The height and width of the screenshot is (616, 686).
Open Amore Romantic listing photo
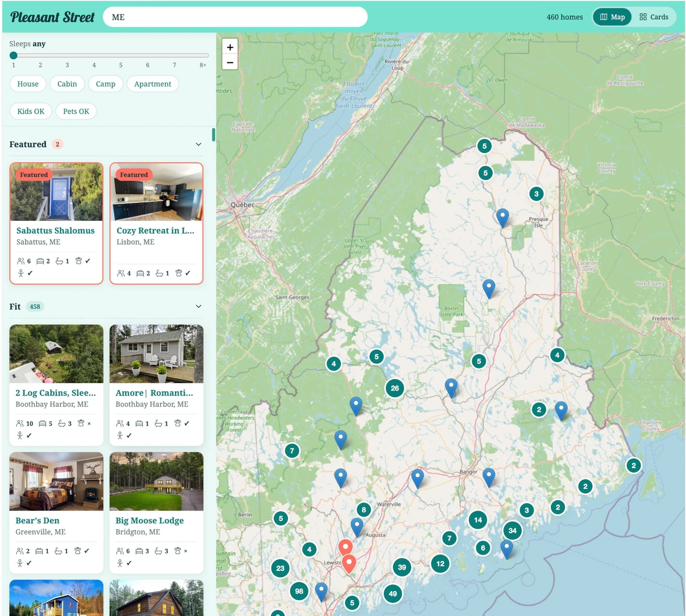pyautogui.click(x=156, y=354)
